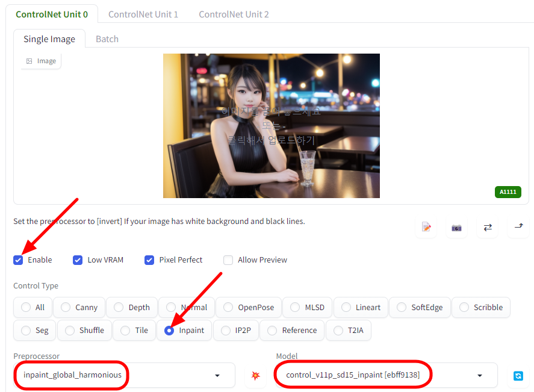Viewport: 534px width, 392px height.
Task: Refresh the ControlNet model list
Action: [518, 375]
